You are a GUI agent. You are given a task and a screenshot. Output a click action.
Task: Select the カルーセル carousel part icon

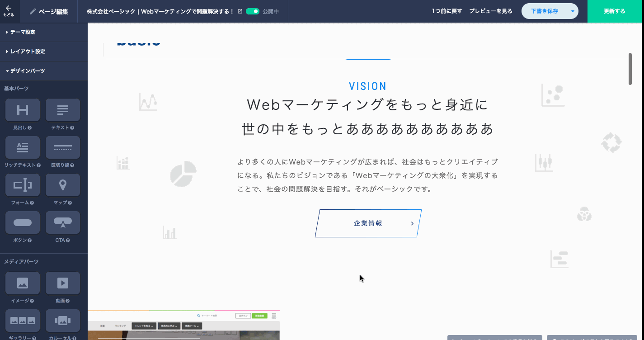[x=63, y=321]
